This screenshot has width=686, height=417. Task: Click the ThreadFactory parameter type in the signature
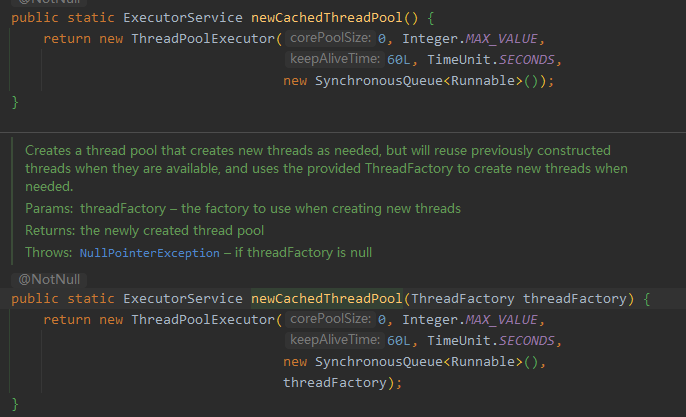(x=463, y=298)
